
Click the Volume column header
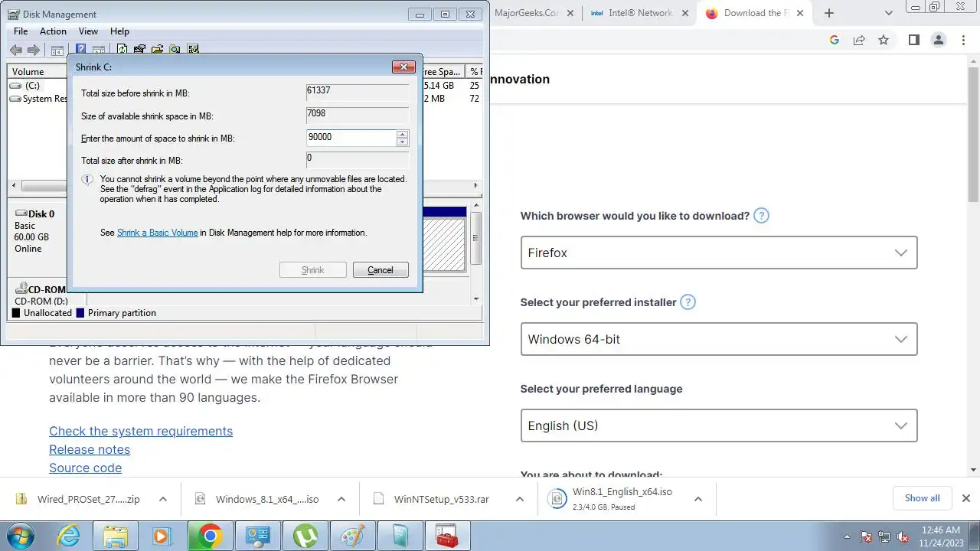point(37,72)
